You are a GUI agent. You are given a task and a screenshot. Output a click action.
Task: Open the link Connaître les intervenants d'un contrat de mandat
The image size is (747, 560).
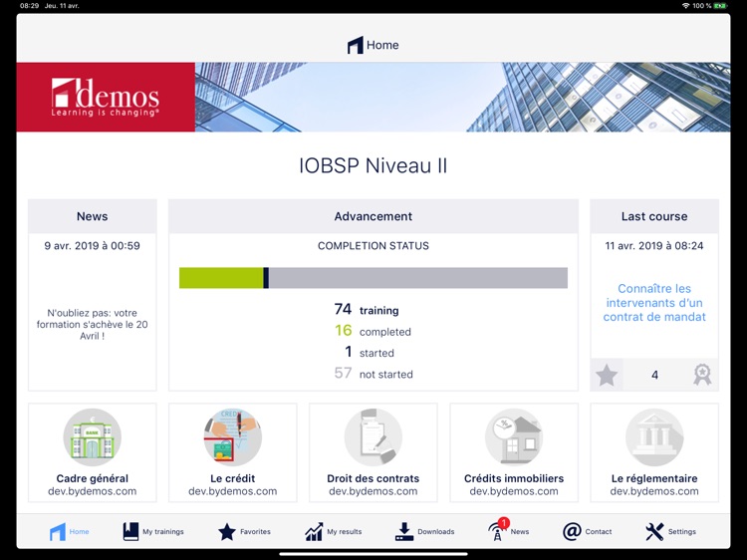pyautogui.click(x=654, y=303)
